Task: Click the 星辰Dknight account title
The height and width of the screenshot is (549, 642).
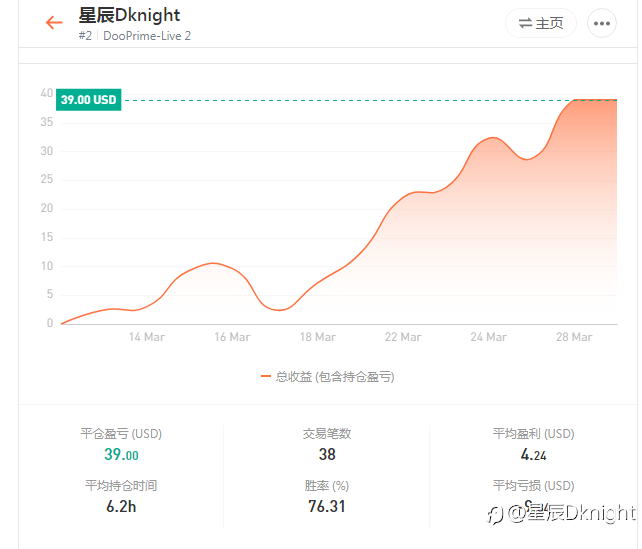Action: tap(129, 15)
